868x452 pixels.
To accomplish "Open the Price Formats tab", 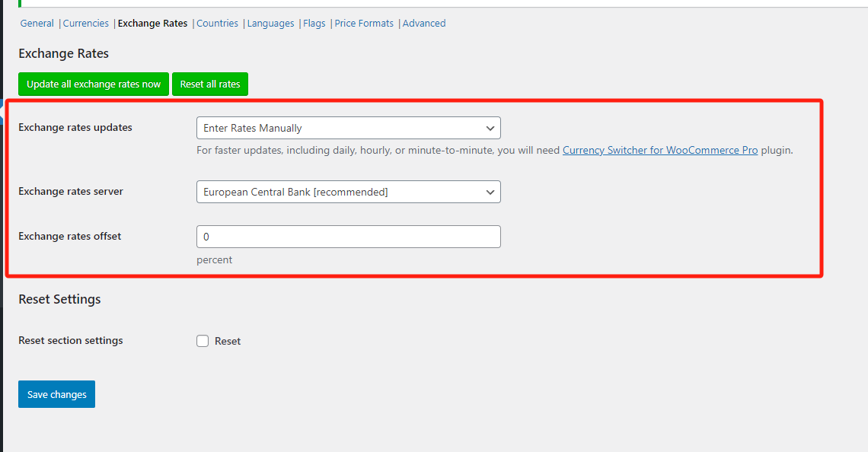I will tap(364, 24).
